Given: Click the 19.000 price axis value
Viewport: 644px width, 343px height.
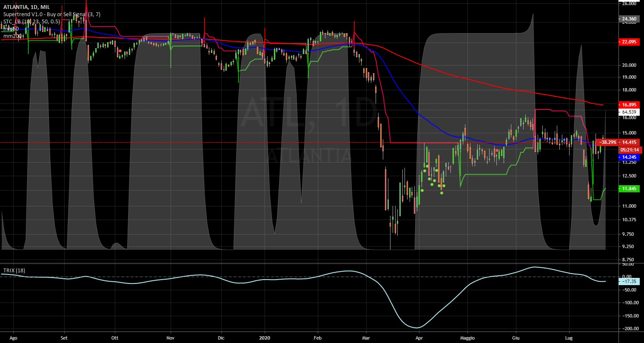Looking at the screenshot, I should pos(629,77).
